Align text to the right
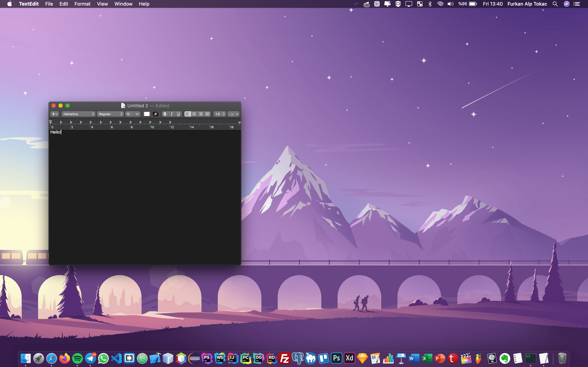 point(201,114)
